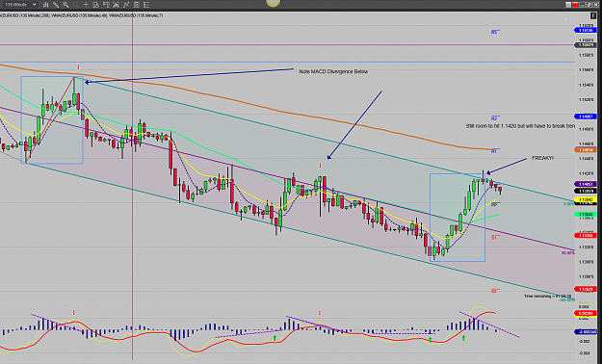Open the Strategies dialog icon
The image size is (602, 364).
tap(137, 5)
